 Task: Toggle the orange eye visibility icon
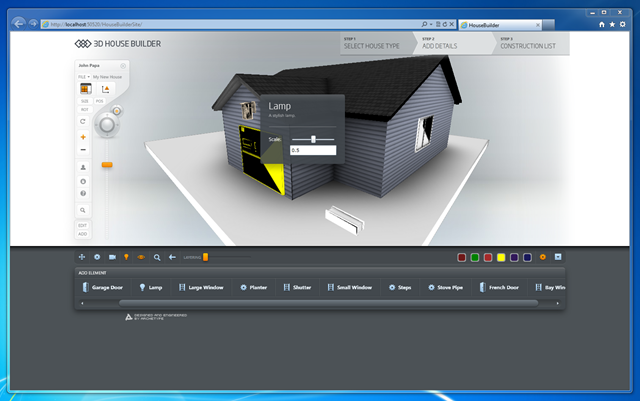[x=141, y=257]
